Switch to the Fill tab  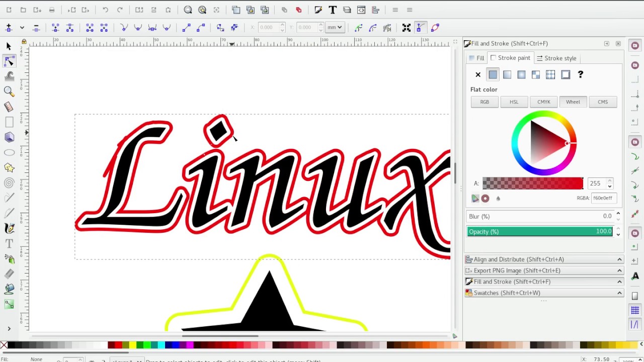coord(476,58)
